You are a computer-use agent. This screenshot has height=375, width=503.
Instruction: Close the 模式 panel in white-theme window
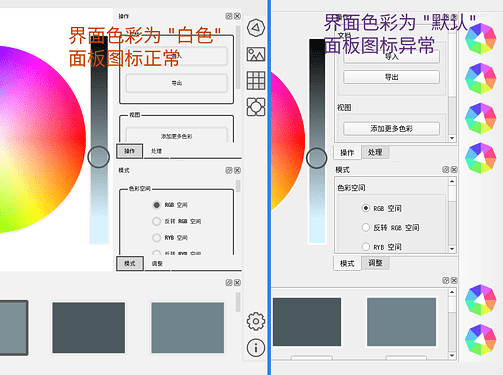237,170
